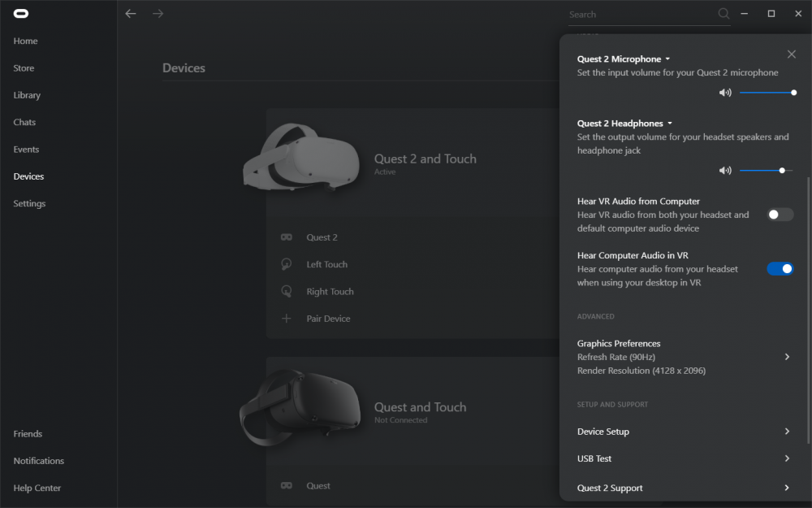The width and height of the screenshot is (812, 508).
Task: Open Device Setup chevron
Action: (787, 432)
